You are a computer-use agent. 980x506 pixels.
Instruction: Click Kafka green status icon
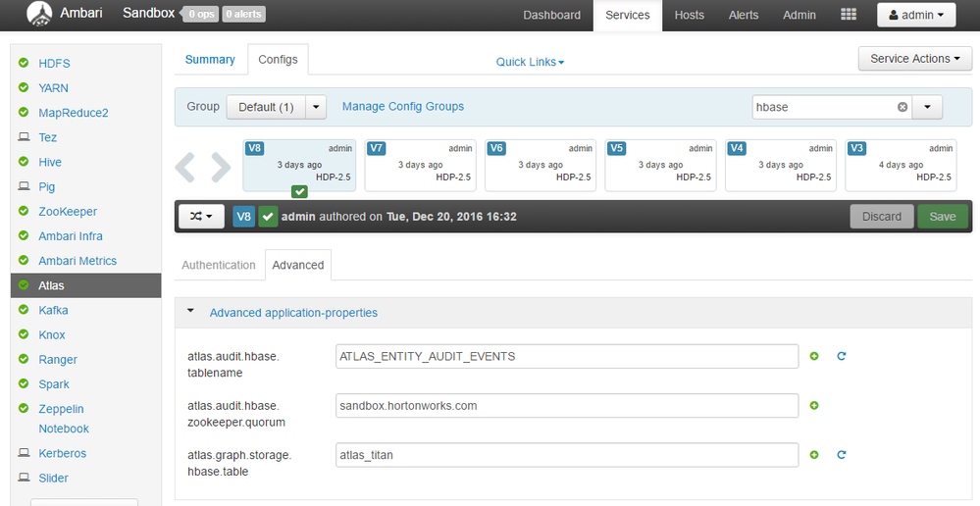[24, 309]
